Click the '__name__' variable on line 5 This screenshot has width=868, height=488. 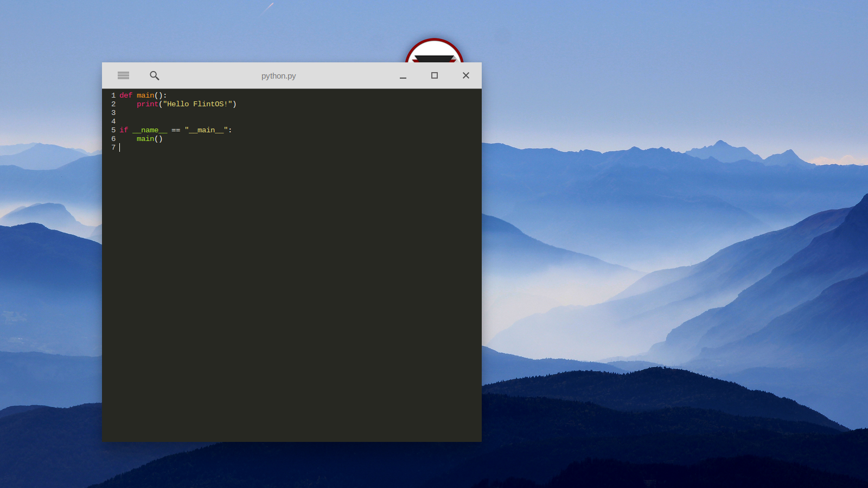(x=150, y=130)
